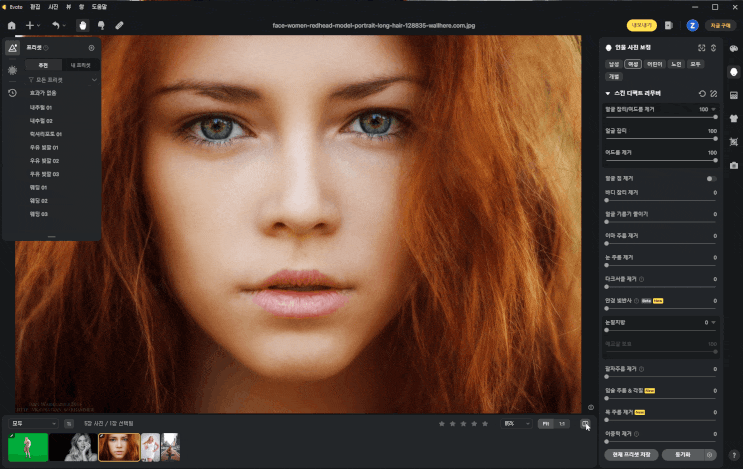Toggle the preview eye icon under canvas
Image resolution: width=743 pixels, height=469 pixels.
(591, 407)
